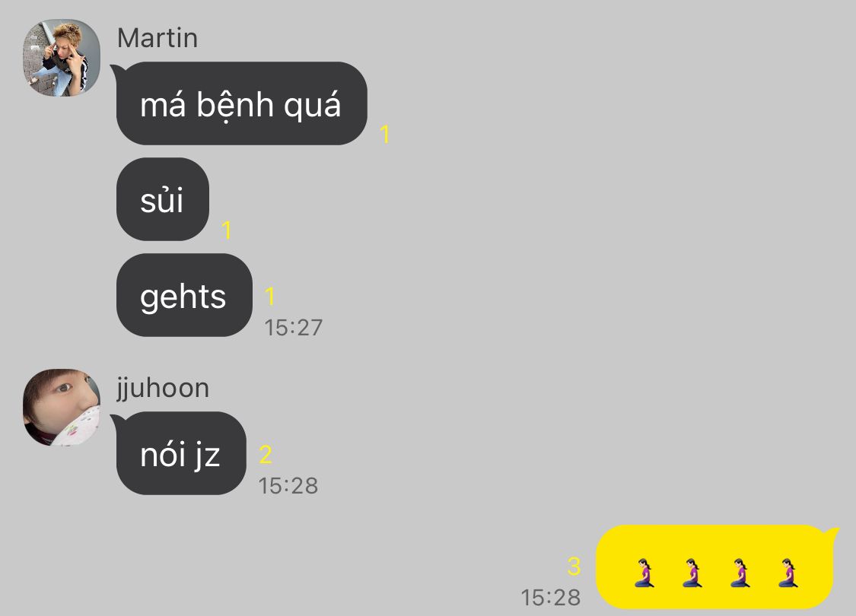Tap the unread count 2 beside 'nói jz'
856x616 pixels.
266,455
